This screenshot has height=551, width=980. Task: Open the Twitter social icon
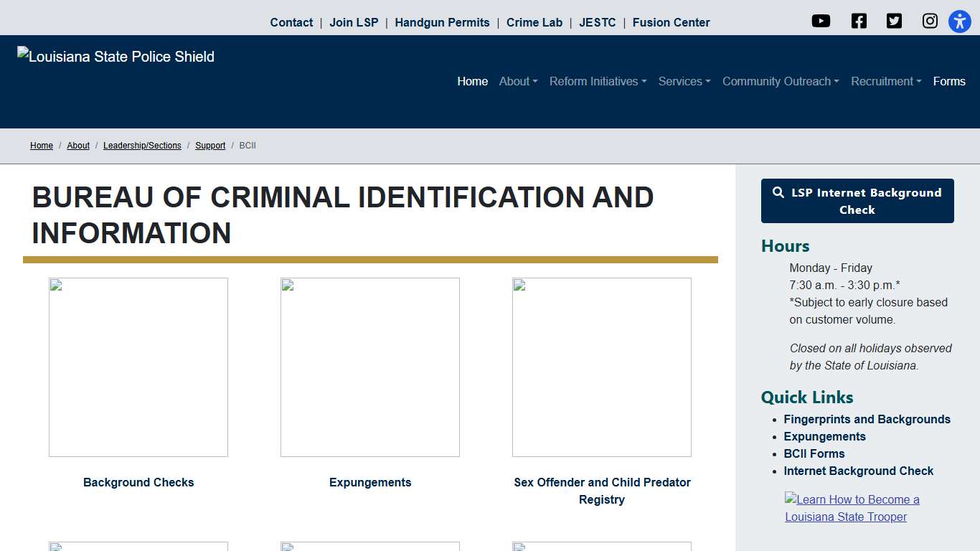tap(894, 21)
